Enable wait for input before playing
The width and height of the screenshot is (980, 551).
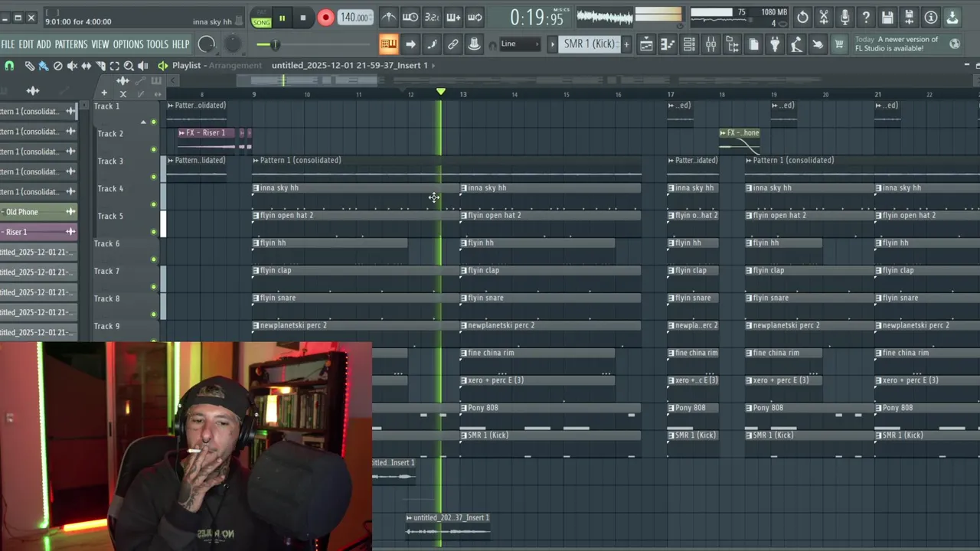(x=410, y=17)
